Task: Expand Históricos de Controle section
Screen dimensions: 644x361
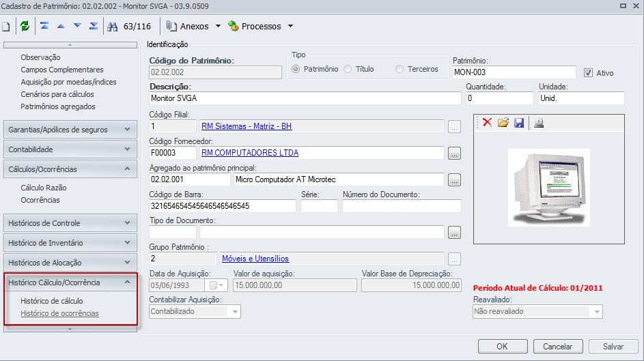Action: point(70,223)
